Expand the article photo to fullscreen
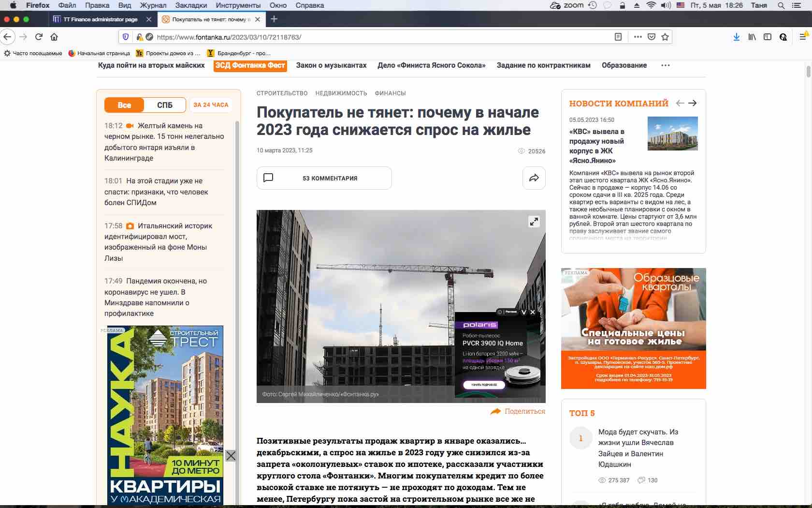The image size is (812, 508). (x=534, y=222)
